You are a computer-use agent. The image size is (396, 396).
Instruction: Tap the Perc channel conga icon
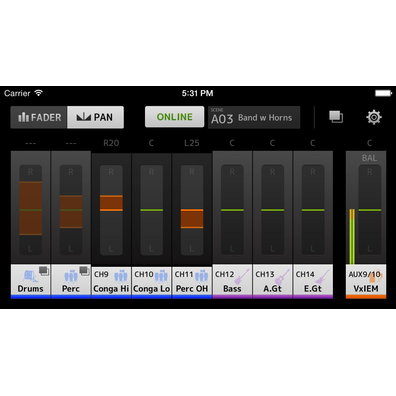pyautogui.click(x=71, y=276)
